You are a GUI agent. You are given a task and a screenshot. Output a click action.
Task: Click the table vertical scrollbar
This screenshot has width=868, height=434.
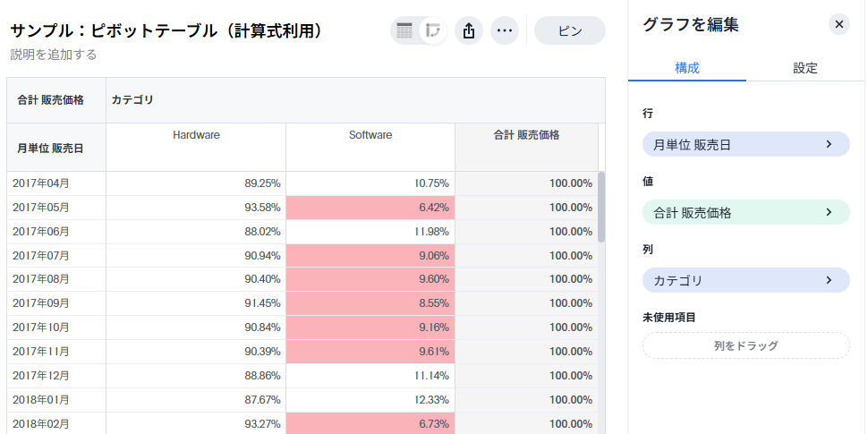click(x=601, y=206)
